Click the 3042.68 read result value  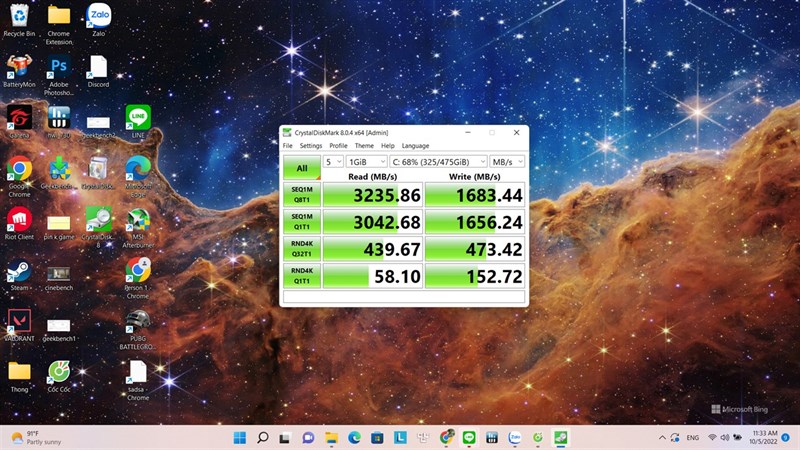[x=373, y=222]
